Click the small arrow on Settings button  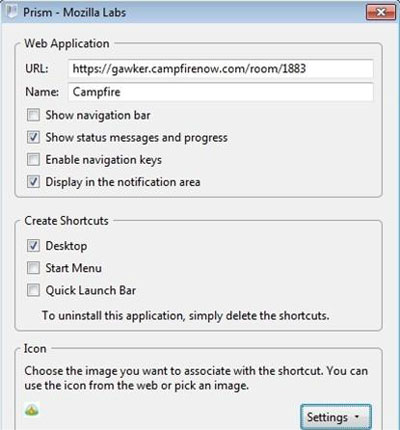click(x=357, y=417)
